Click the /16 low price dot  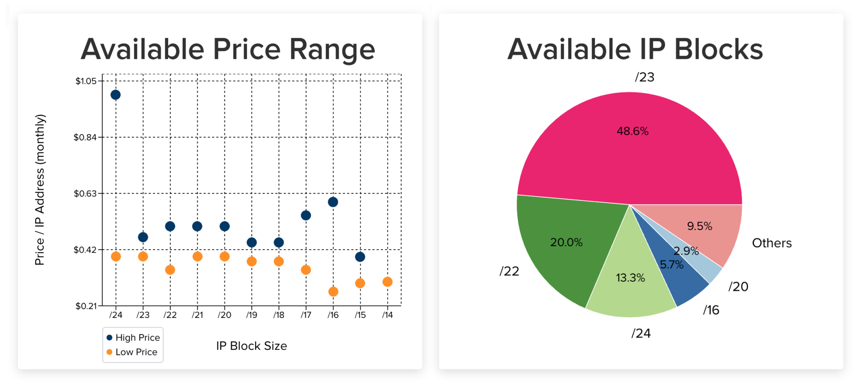click(333, 291)
